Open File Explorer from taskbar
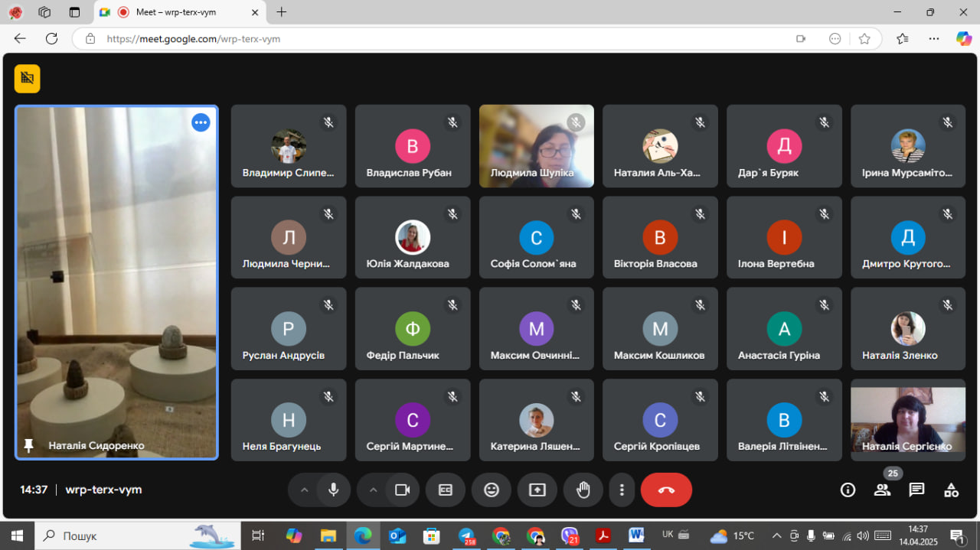The image size is (980, 550). point(328,535)
